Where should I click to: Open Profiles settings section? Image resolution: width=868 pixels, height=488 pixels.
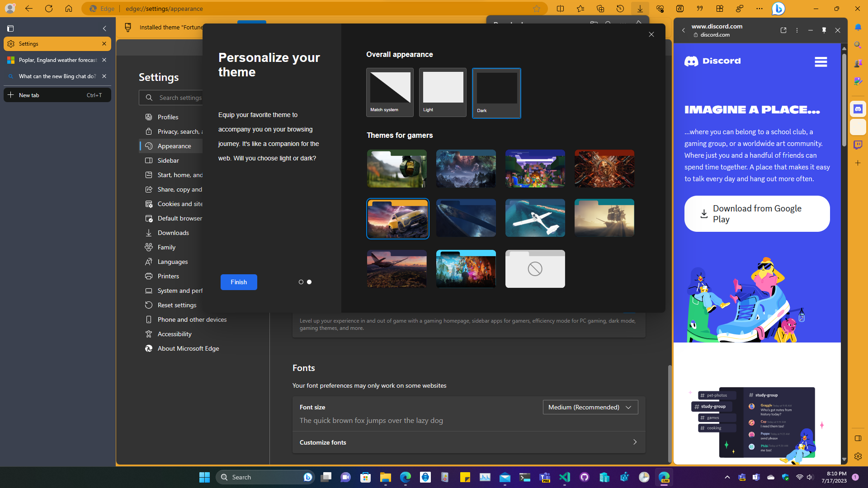[168, 117]
